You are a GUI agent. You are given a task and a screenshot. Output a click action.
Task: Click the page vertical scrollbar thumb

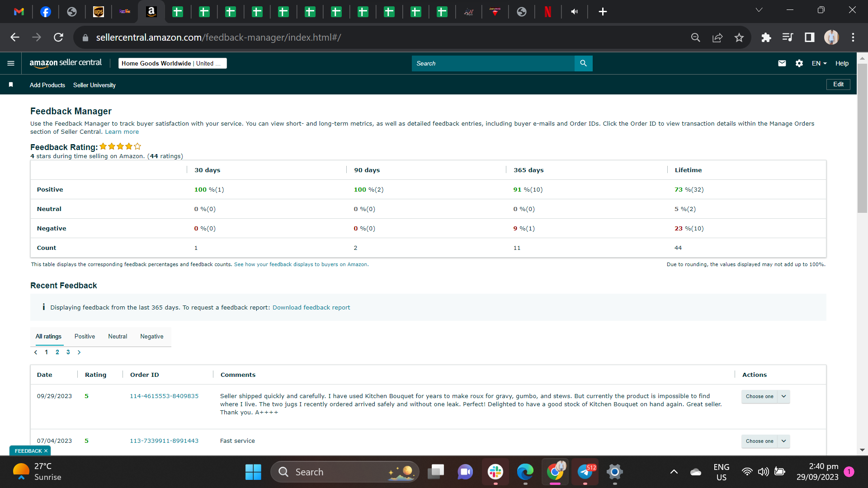(x=862, y=138)
